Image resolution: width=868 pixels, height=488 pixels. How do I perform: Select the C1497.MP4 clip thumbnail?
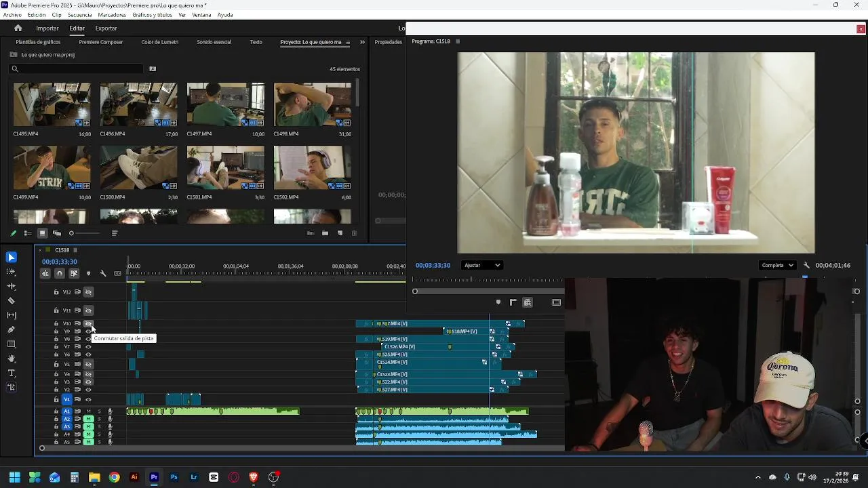pos(226,104)
